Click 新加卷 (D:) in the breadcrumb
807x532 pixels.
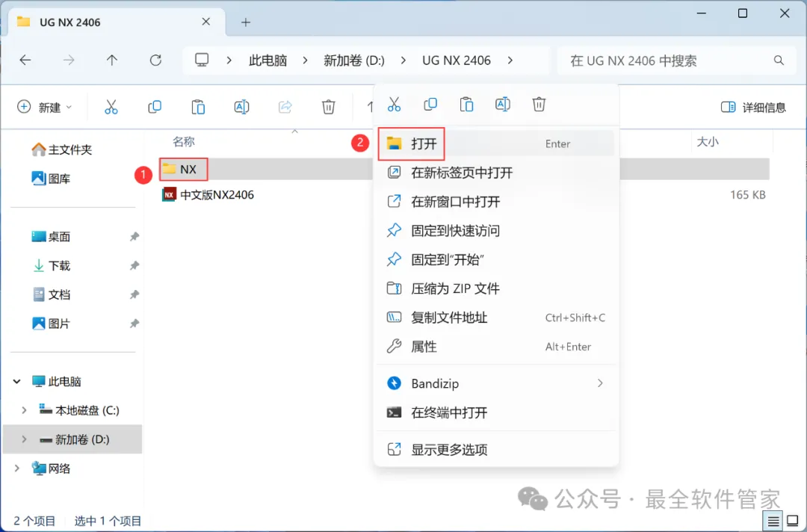[354, 61]
